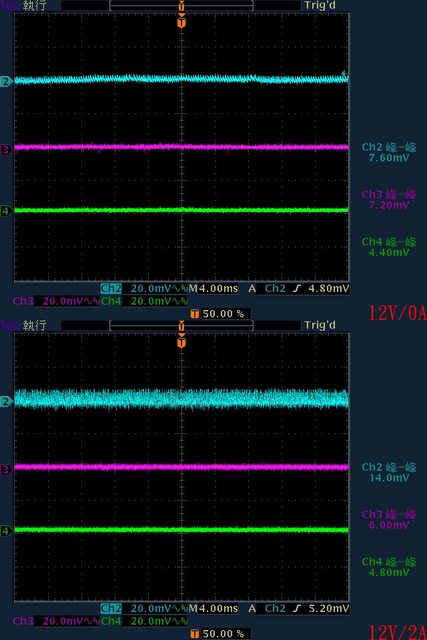427x640 pixels.
Task: Click the orange T icon beside 50.00 % in the top capture
Action: coord(195,314)
